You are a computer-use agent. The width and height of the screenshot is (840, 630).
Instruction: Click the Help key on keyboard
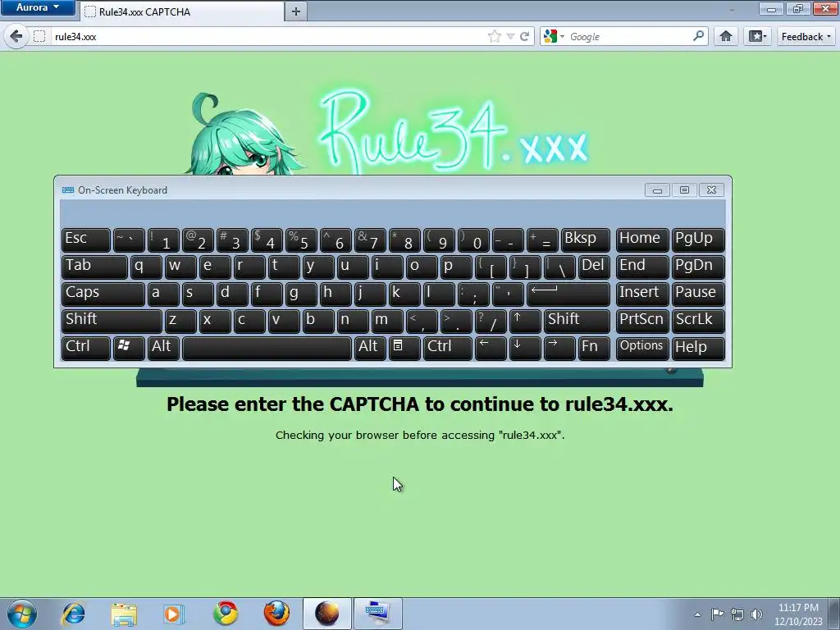(698, 348)
